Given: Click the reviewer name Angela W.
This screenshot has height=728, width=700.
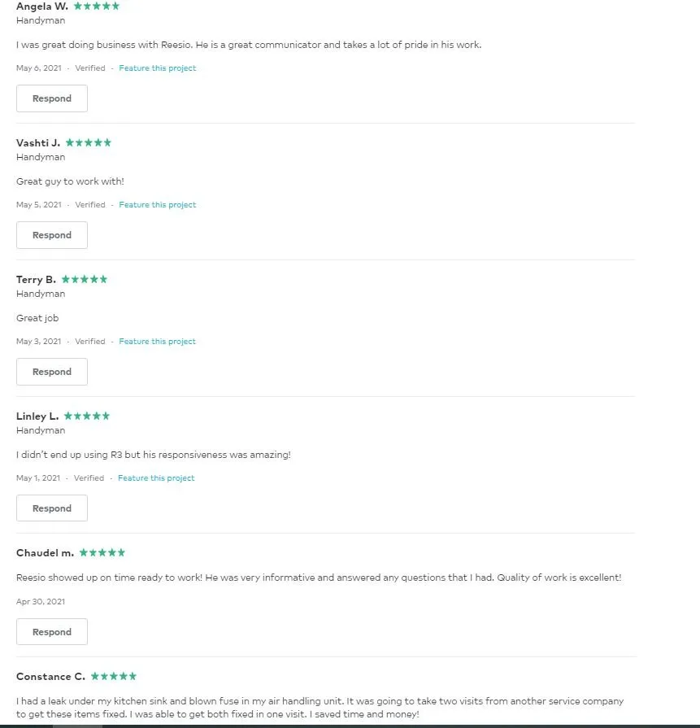Looking at the screenshot, I should [42, 7].
